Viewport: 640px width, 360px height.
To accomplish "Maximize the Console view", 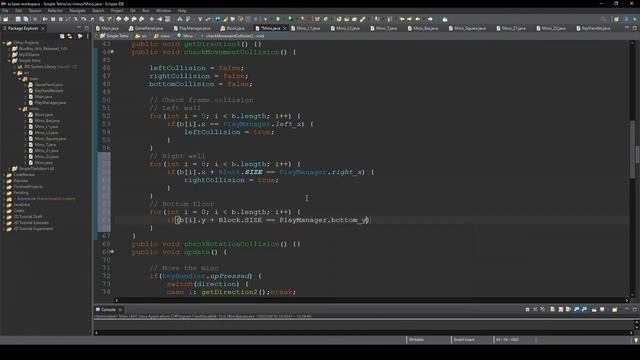I will [x=634, y=309].
